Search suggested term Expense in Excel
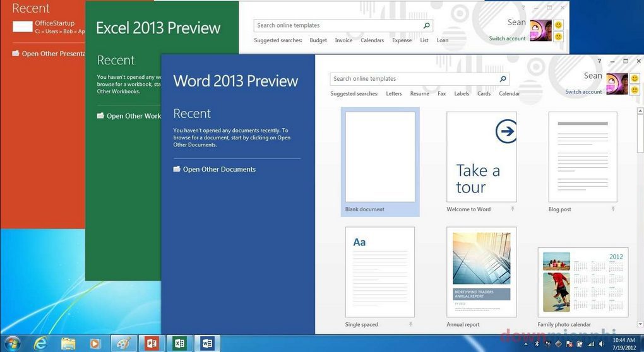Image resolution: width=644 pixels, height=352 pixels. pyautogui.click(x=402, y=40)
